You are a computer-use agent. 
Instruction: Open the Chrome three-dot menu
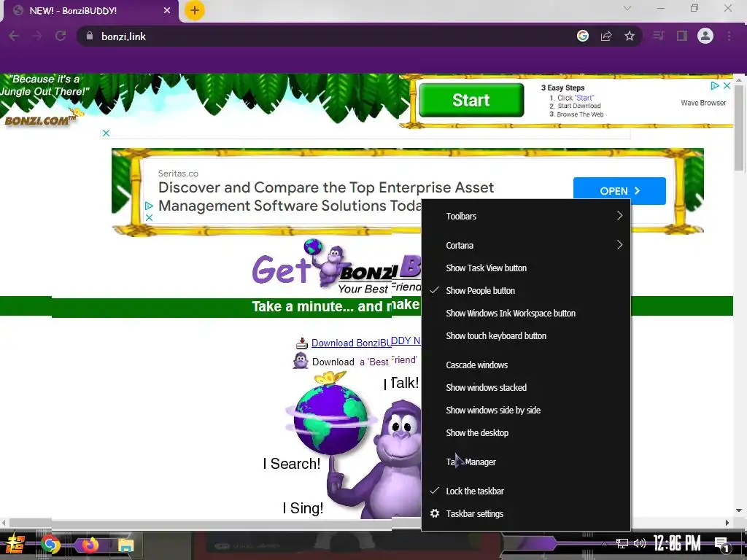click(729, 36)
